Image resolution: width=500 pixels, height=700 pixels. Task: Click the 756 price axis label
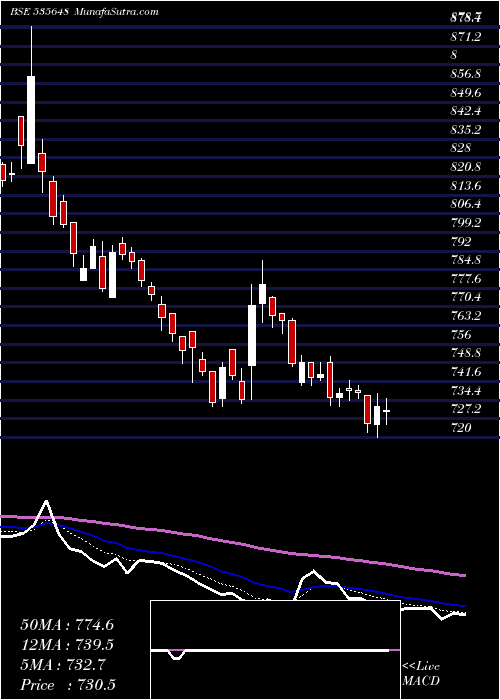click(460, 334)
